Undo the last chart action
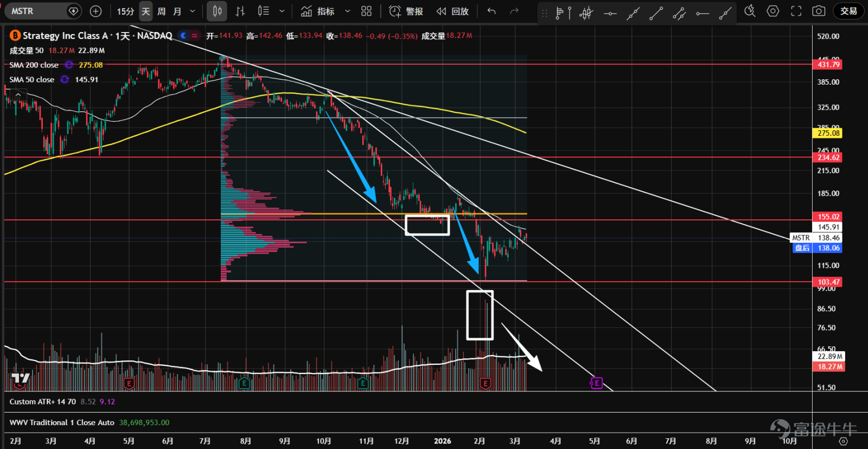This screenshot has width=868, height=449. [x=492, y=11]
